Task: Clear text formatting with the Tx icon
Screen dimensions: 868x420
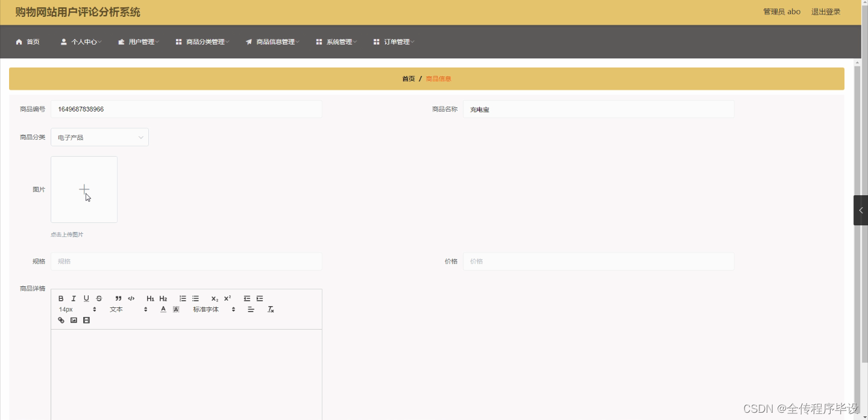Action: [271, 309]
